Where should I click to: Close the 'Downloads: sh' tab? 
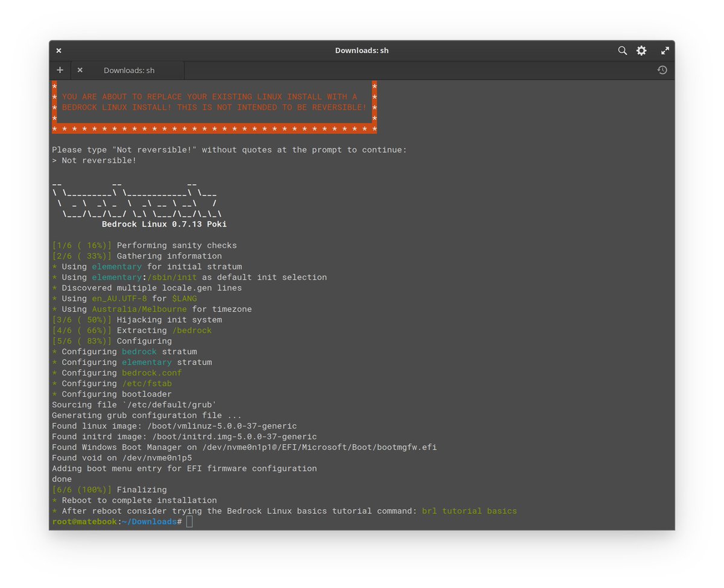click(x=80, y=70)
